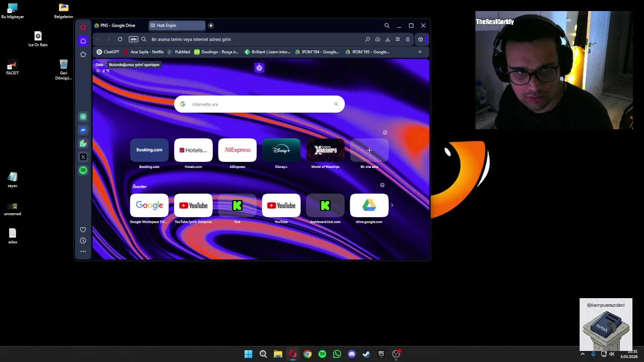
Task: Click the smiley icon above speed dials
Action: 385,133
